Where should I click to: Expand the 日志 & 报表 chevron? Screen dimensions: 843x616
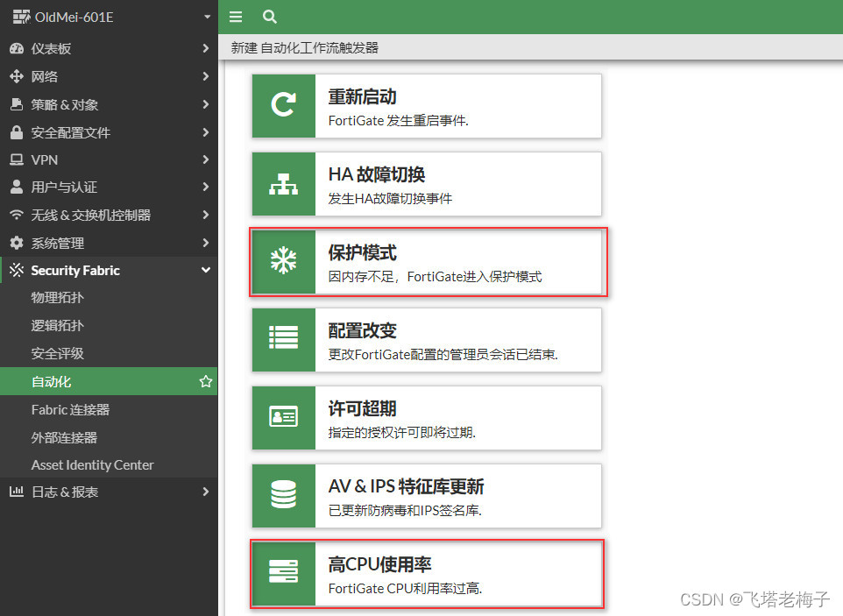coord(205,492)
